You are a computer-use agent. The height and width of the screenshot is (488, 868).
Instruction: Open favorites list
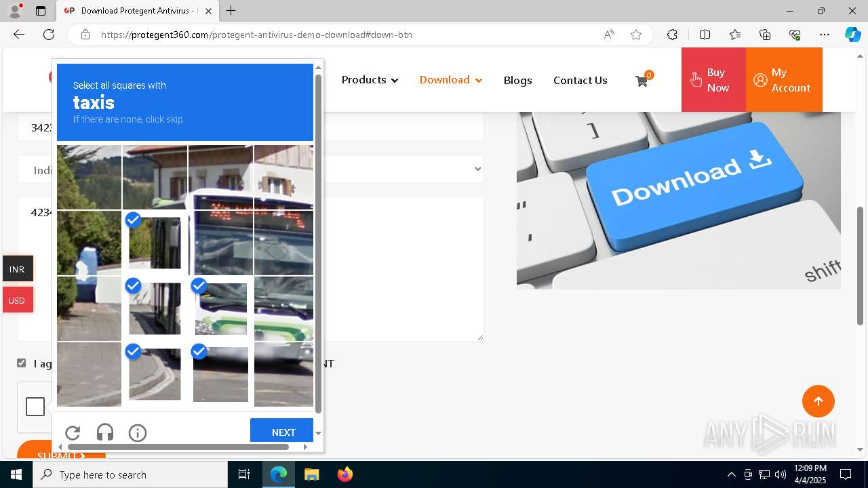pyautogui.click(x=735, y=35)
